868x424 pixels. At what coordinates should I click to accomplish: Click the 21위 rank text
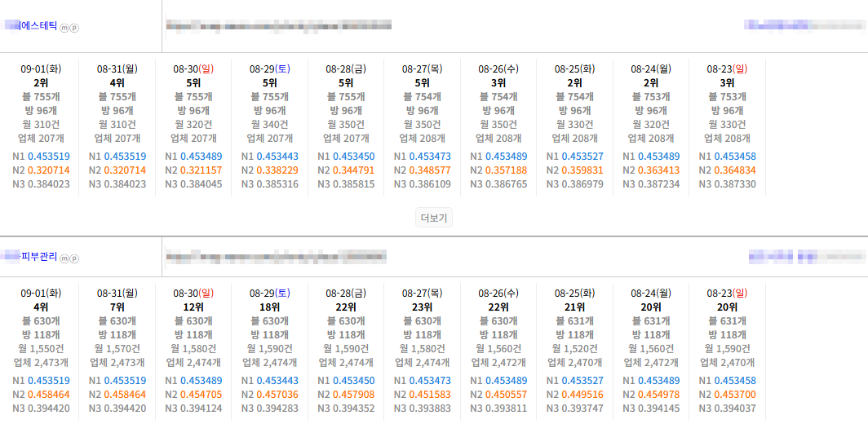574,306
